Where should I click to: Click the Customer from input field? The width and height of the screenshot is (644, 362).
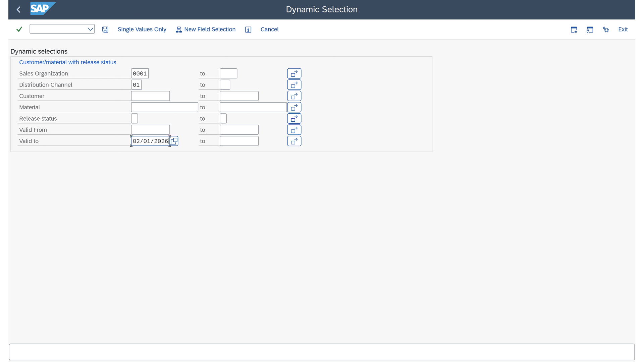pos(150,96)
